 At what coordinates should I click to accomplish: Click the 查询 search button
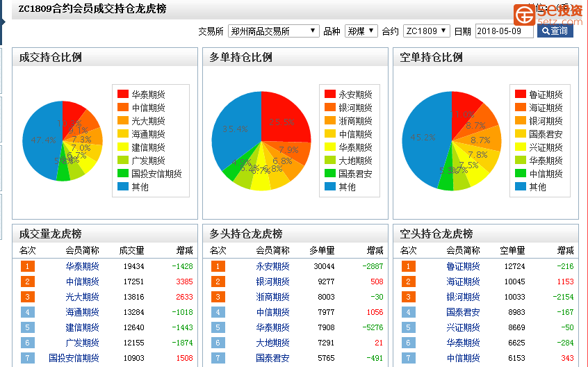[x=555, y=31]
